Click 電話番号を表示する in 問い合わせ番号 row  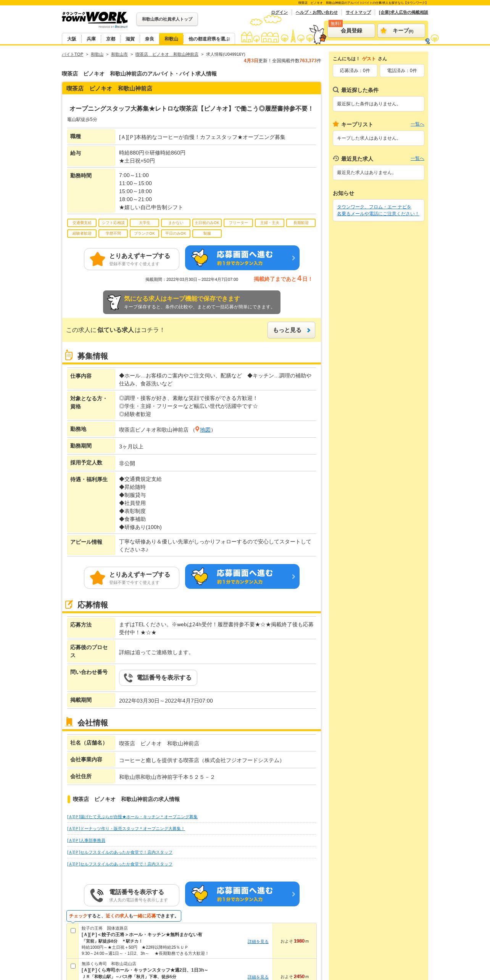[158, 678]
